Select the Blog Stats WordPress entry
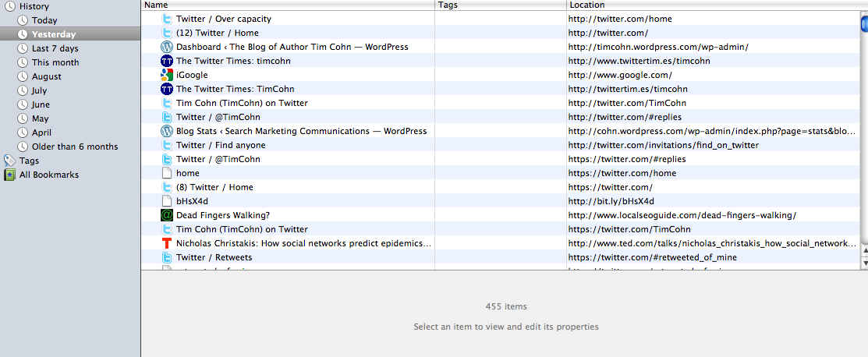The image size is (868, 357). (301, 131)
